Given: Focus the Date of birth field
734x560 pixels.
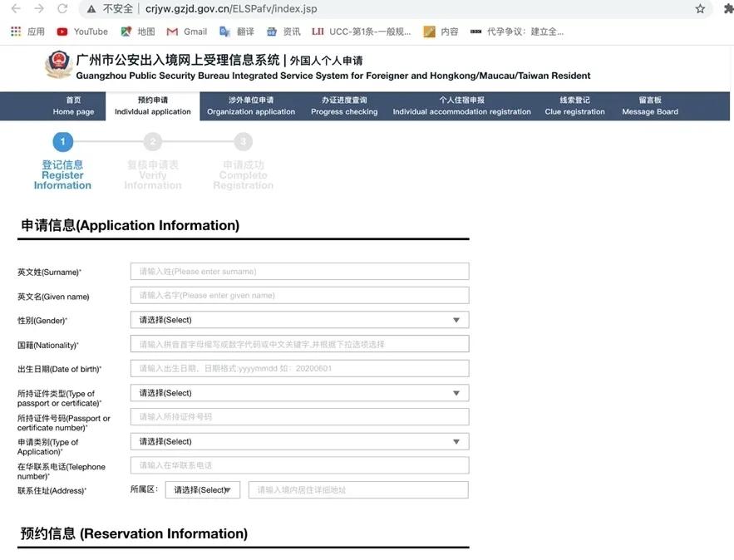Looking at the screenshot, I should click(x=299, y=369).
